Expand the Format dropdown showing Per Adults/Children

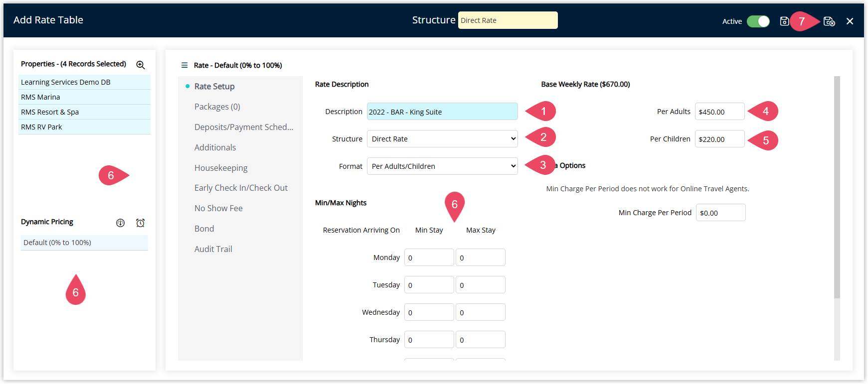coord(442,166)
